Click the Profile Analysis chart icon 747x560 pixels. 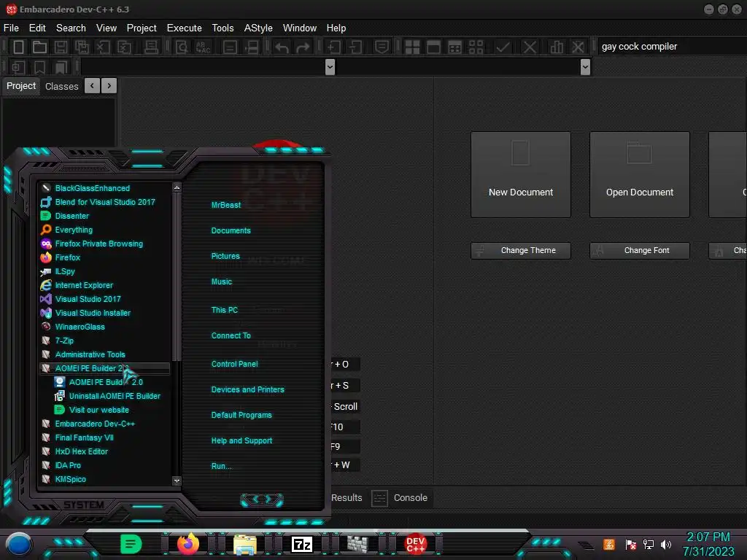pos(556,47)
